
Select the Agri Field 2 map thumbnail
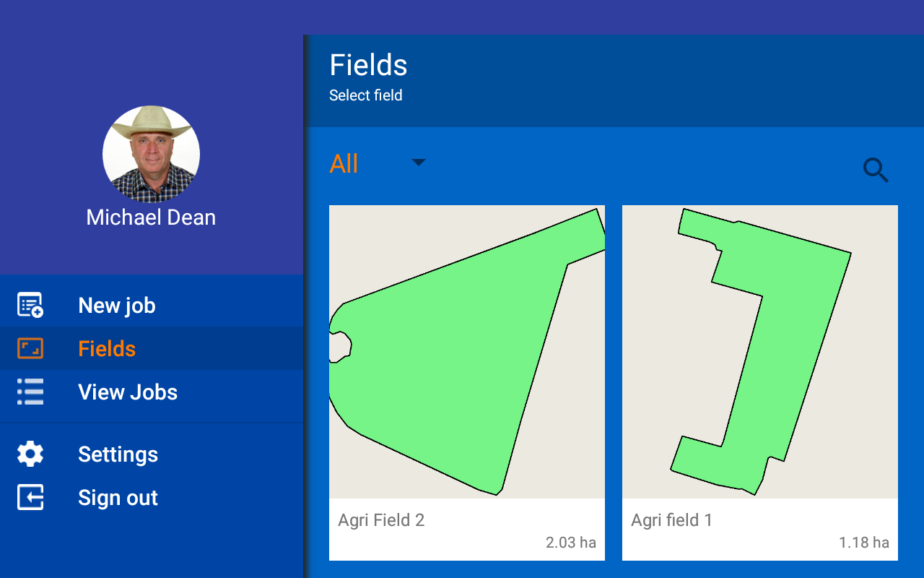click(467, 352)
